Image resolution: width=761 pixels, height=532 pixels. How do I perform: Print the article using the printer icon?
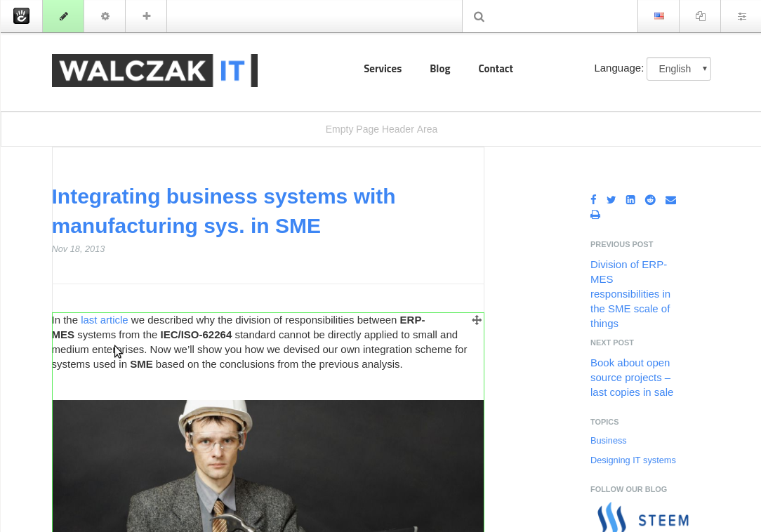[595, 214]
